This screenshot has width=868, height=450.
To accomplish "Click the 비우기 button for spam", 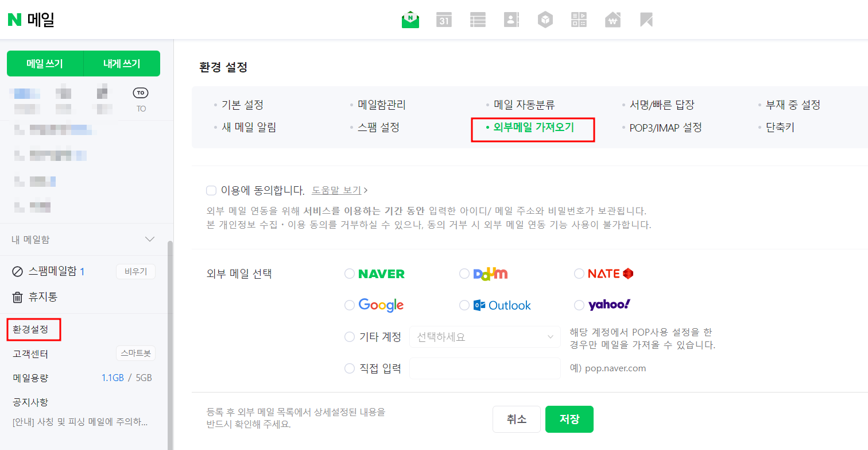I will pyautogui.click(x=135, y=272).
